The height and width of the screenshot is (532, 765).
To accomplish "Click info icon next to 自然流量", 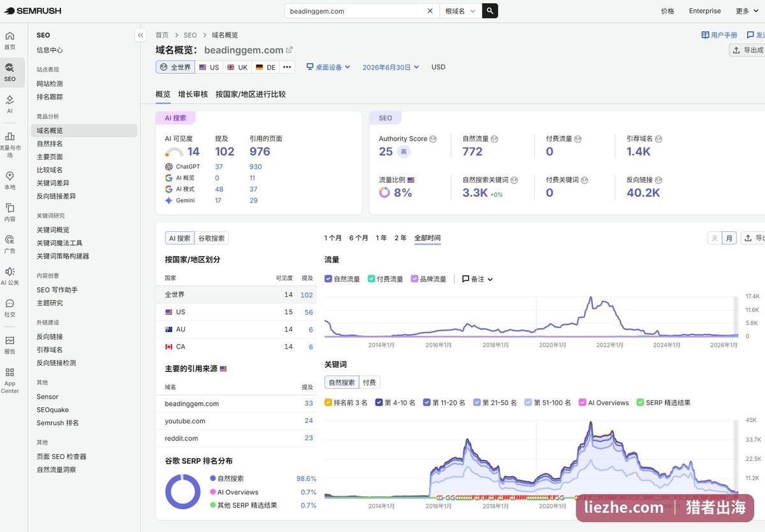I will click(494, 139).
